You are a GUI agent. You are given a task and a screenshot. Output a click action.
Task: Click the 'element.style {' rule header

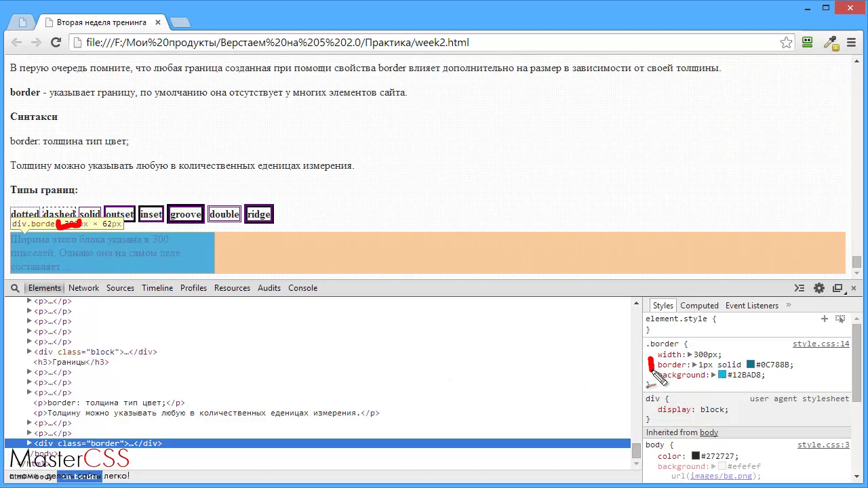click(x=680, y=319)
